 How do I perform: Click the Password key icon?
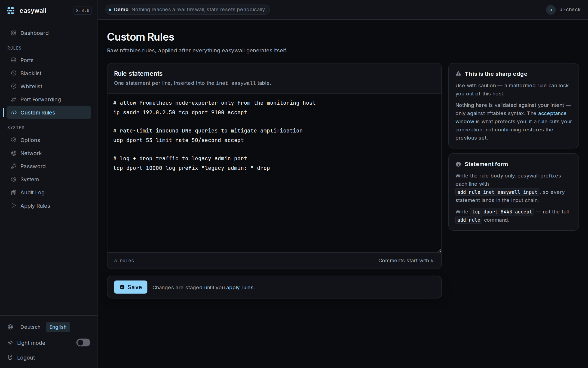click(x=14, y=166)
